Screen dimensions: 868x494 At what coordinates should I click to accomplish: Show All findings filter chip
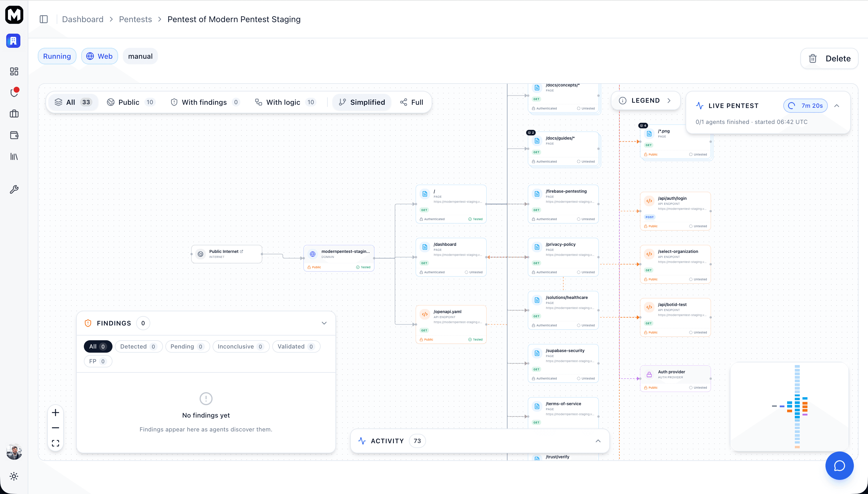click(x=98, y=346)
